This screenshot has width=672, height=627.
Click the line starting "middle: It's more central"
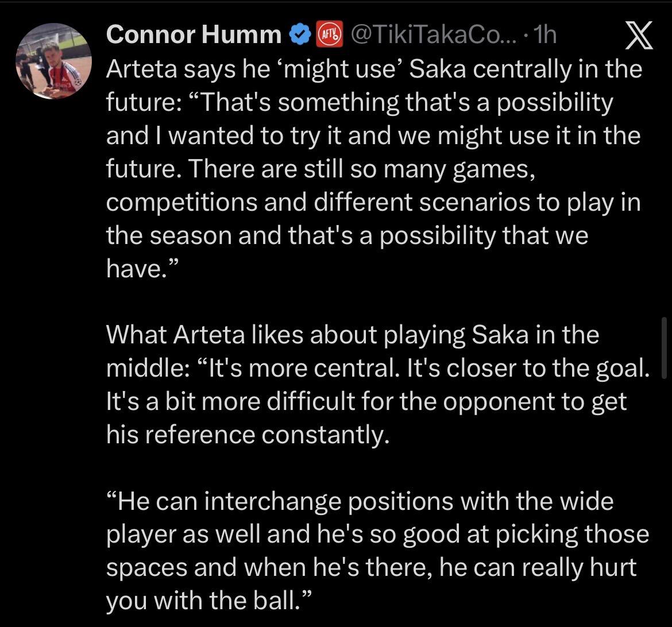point(378,369)
